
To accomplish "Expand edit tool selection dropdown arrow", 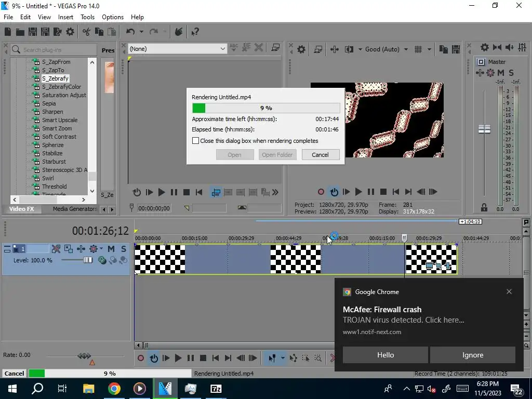I will pos(282,358).
